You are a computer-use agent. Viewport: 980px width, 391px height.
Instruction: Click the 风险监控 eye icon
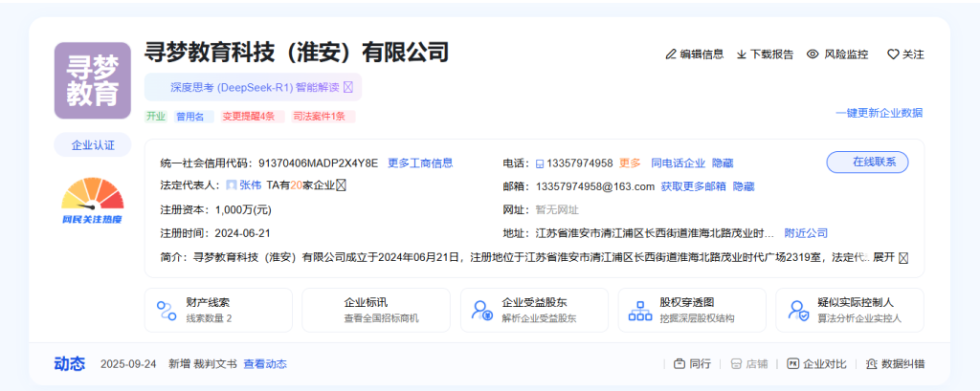coord(813,54)
